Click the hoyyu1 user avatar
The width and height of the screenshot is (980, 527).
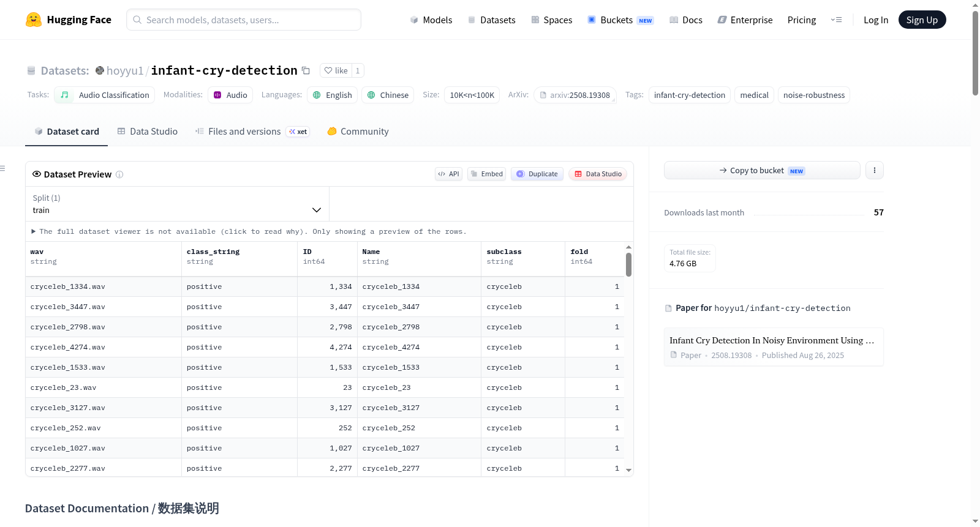(100, 70)
